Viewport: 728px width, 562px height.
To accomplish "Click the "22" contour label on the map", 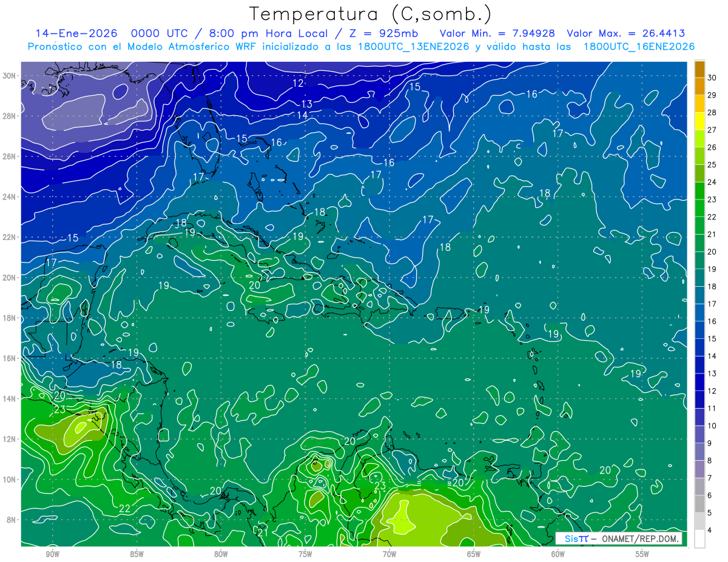I will 125,508.
